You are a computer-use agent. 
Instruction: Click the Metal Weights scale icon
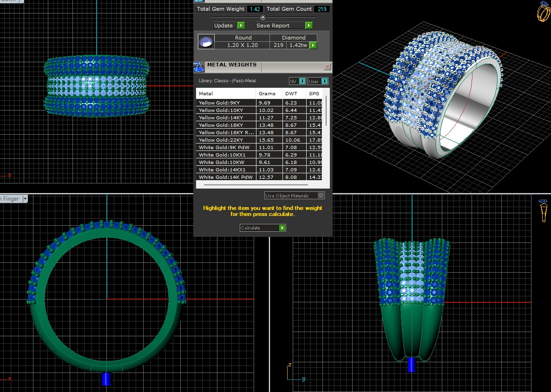point(199,66)
